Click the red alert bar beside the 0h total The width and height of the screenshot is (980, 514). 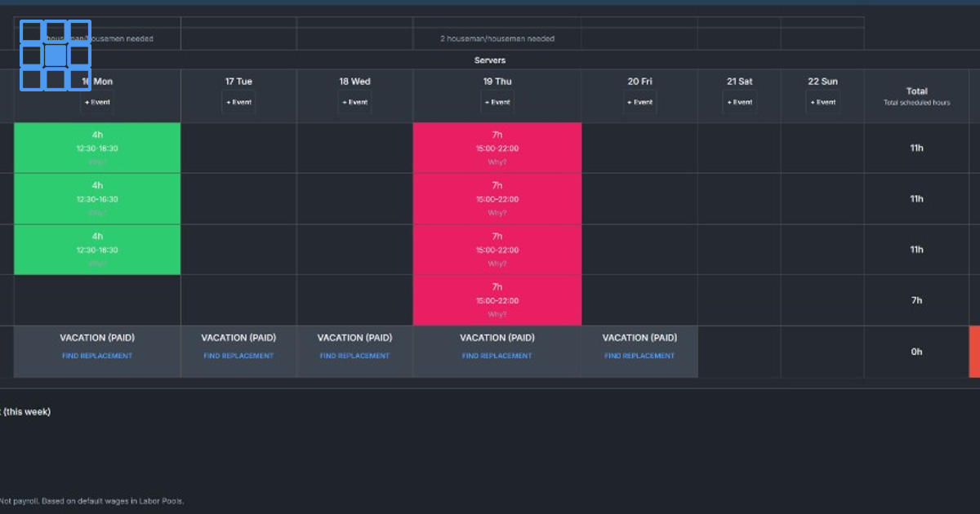[973, 352]
